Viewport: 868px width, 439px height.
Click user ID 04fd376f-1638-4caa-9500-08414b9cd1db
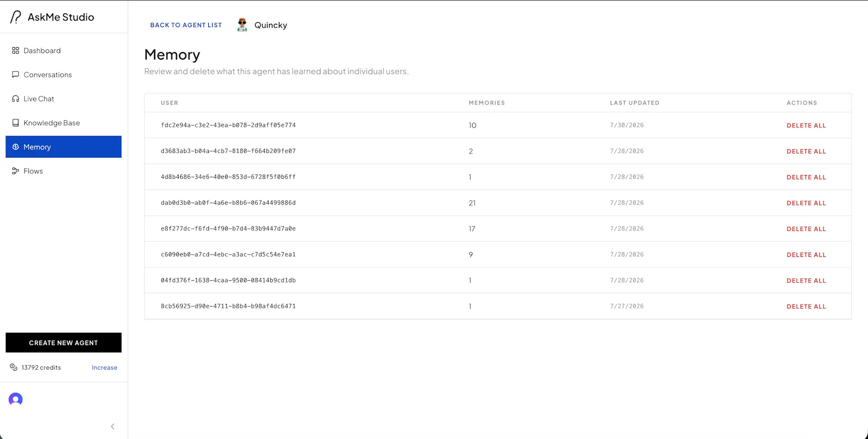[228, 280]
